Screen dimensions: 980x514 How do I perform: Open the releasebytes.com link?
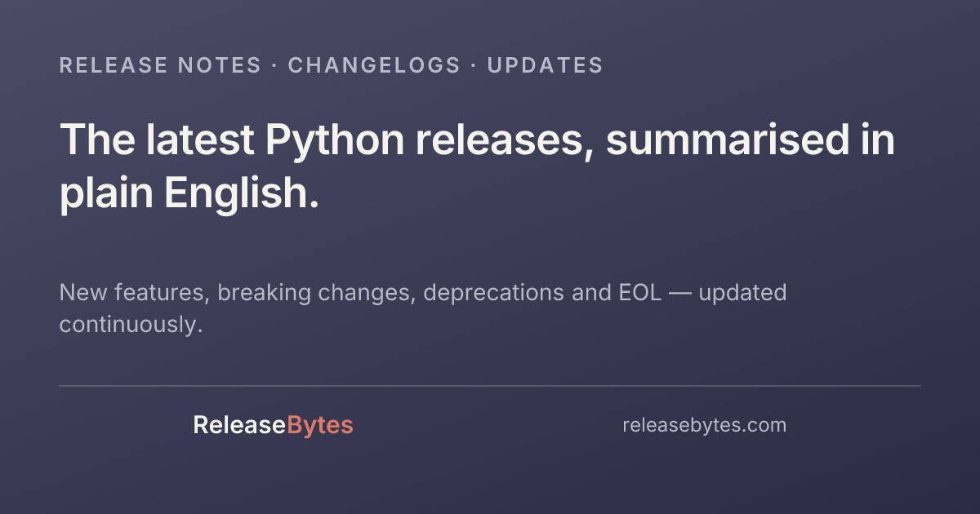[704, 425]
